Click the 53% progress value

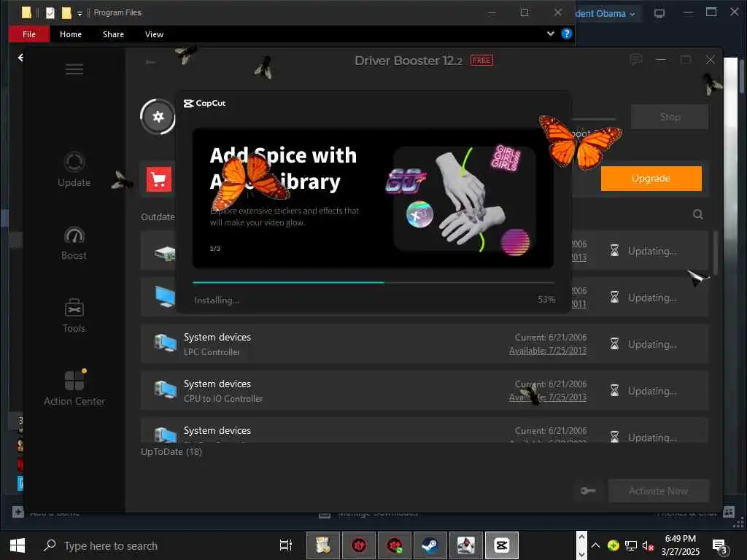[546, 300]
